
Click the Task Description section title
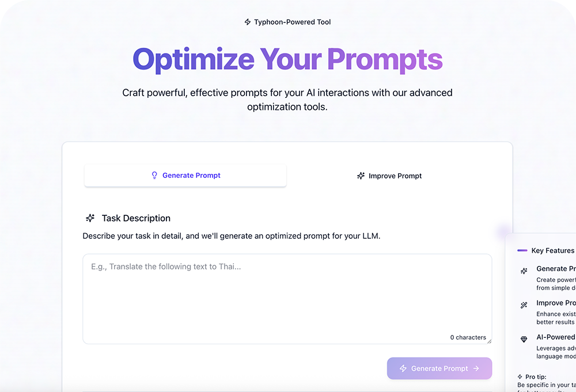tap(136, 218)
